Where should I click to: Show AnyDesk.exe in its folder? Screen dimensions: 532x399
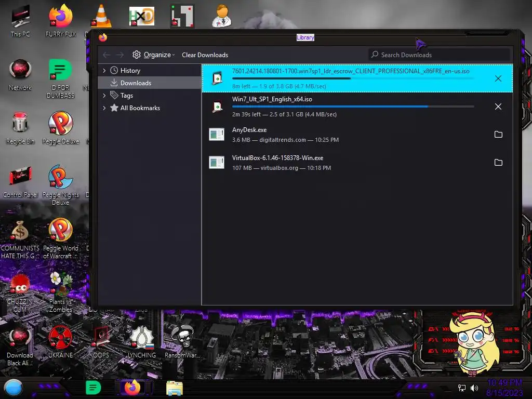pyautogui.click(x=498, y=135)
